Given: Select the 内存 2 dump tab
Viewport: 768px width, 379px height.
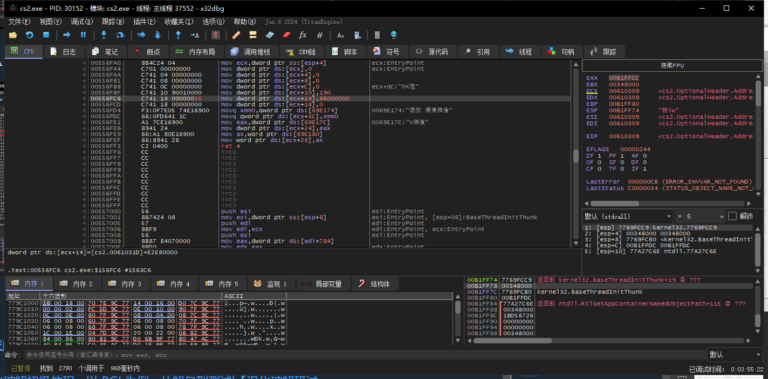Looking at the screenshot, I should pyautogui.click(x=78, y=284).
